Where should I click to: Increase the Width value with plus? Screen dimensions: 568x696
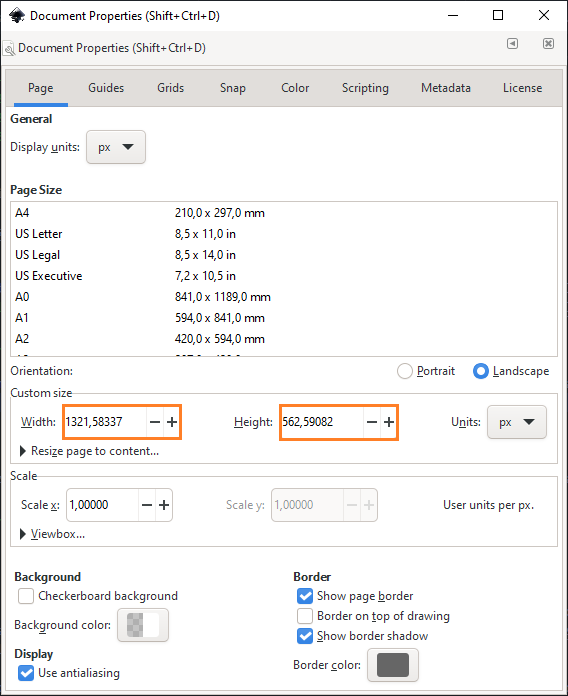point(172,422)
